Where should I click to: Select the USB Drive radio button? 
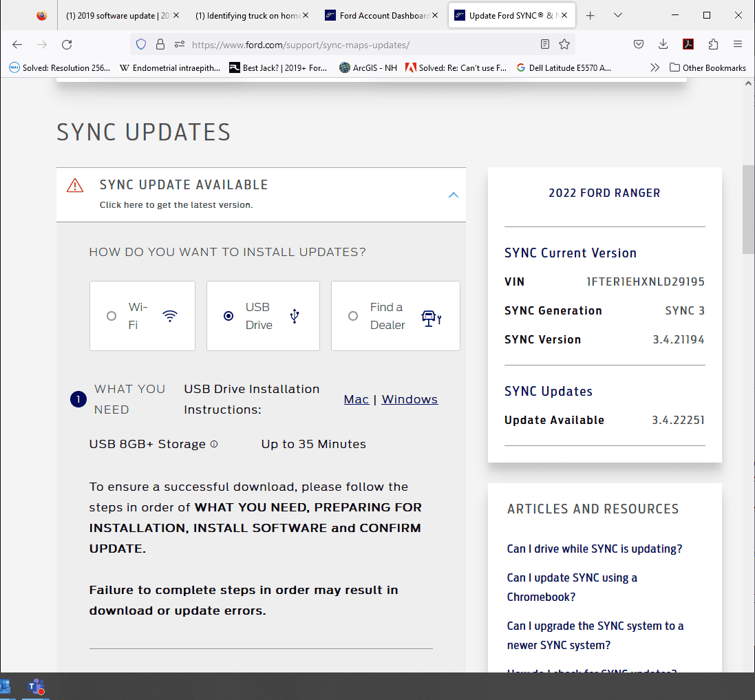[x=228, y=316]
